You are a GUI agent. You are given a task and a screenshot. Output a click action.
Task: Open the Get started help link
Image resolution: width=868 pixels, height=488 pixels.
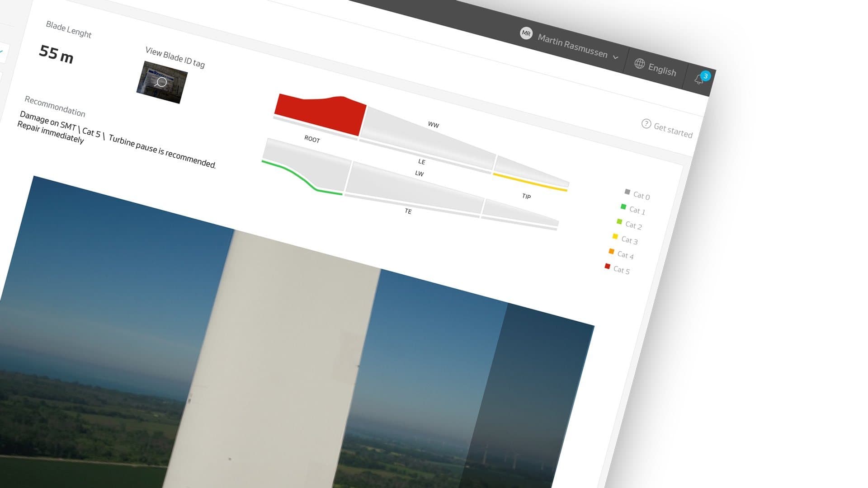pos(673,130)
